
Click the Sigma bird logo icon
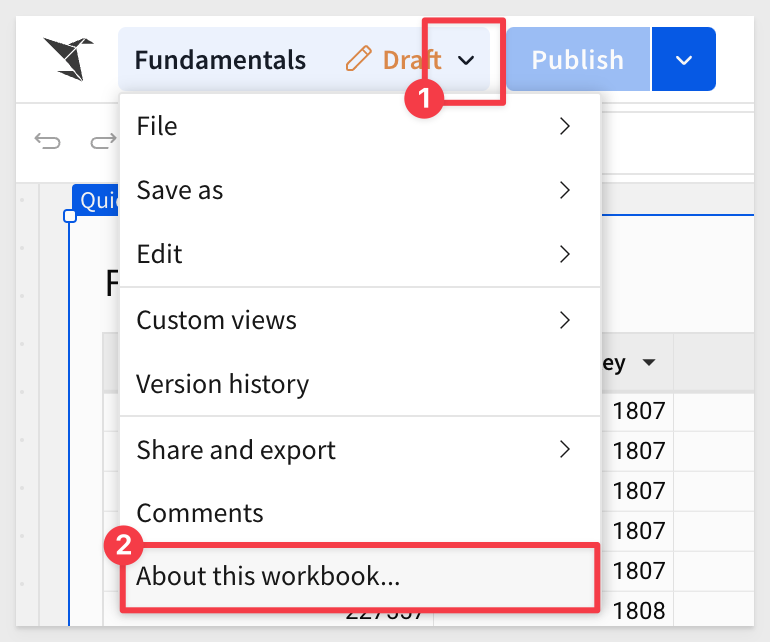coord(68,58)
